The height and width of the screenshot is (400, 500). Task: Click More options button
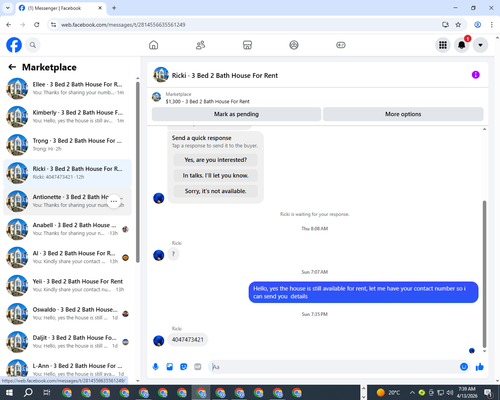coord(403,114)
